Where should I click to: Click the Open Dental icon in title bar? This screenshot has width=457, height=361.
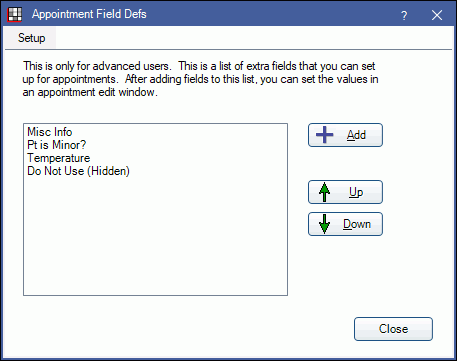[15, 15]
